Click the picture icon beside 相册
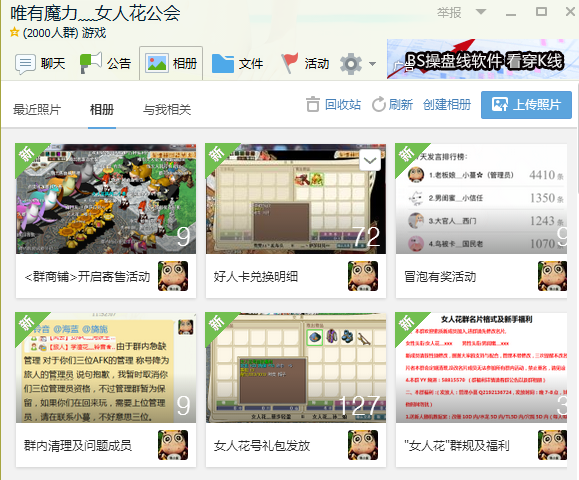Viewport: 579px width, 480px height. click(x=157, y=63)
